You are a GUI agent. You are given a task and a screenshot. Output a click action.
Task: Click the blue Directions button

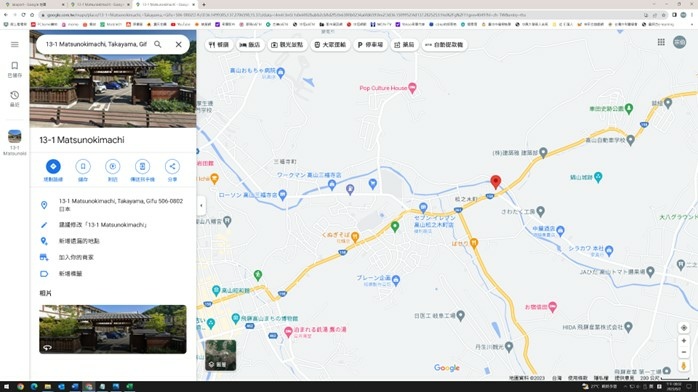(53, 166)
